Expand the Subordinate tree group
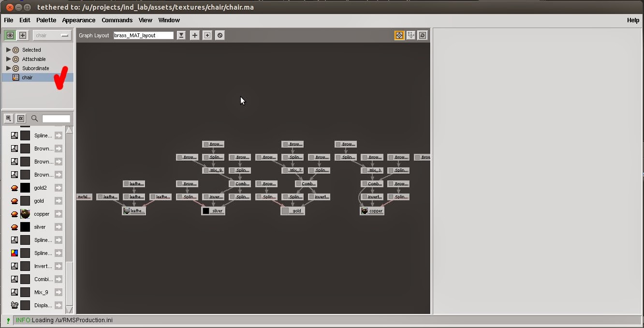This screenshot has height=328, width=644. 8,68
